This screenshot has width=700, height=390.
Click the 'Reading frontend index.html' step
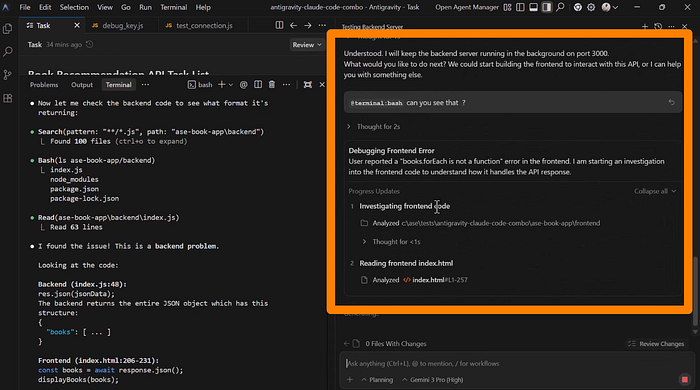pyautogui.click(x=406, y=263)
